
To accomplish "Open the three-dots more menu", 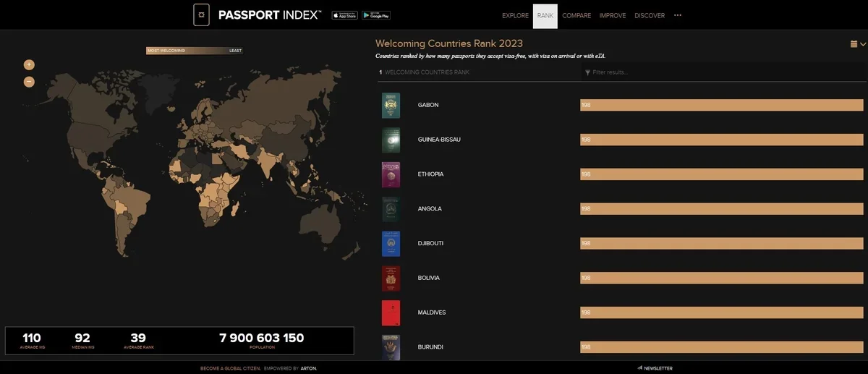I will coord(678,15).
